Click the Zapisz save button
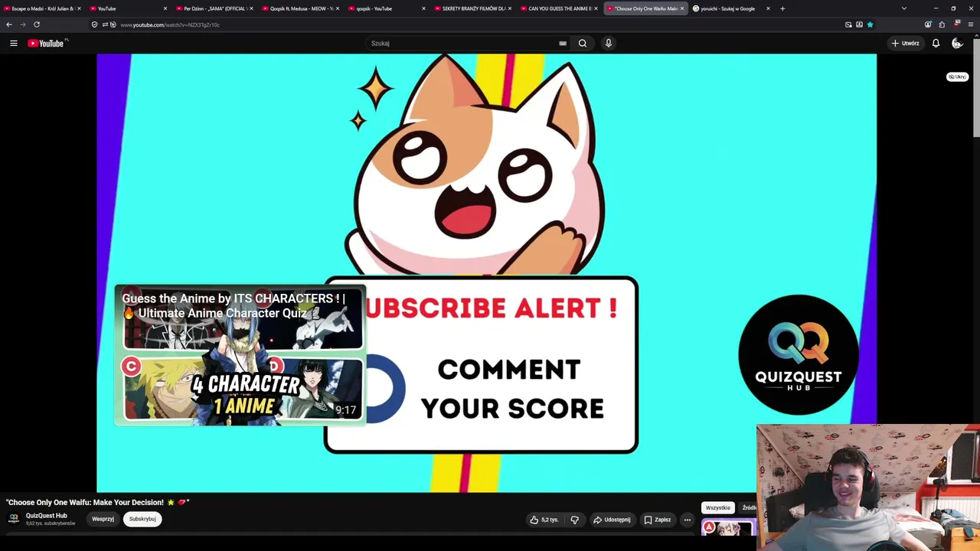The image size is (980, 551). coord(658,520)
